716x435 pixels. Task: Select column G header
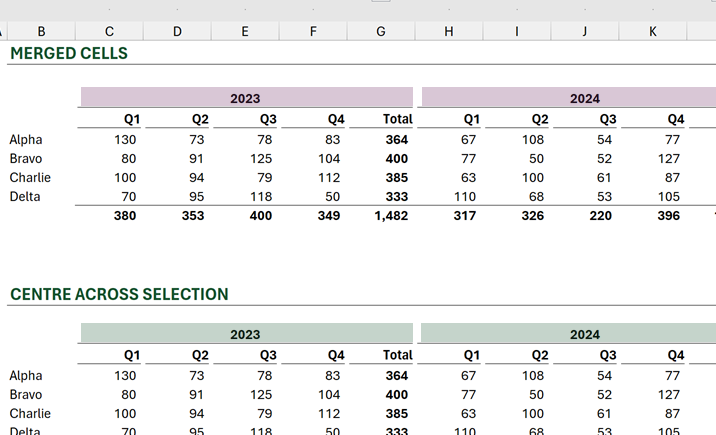381,31
